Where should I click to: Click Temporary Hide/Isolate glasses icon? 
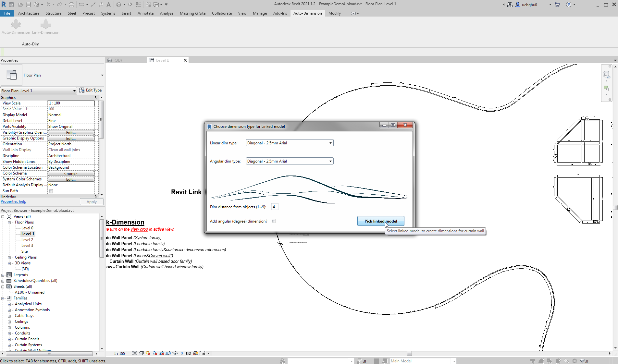tap(175, 353)
